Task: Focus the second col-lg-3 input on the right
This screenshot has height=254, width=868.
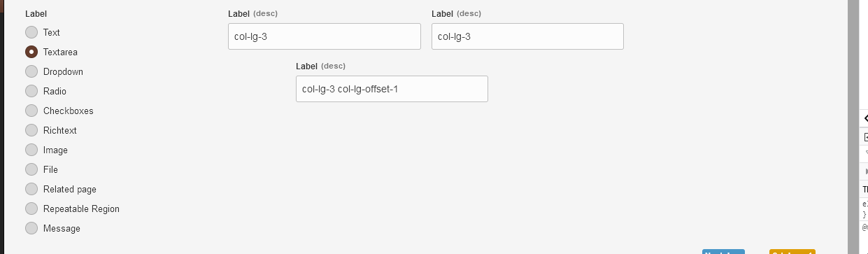Action: [527, 36]
